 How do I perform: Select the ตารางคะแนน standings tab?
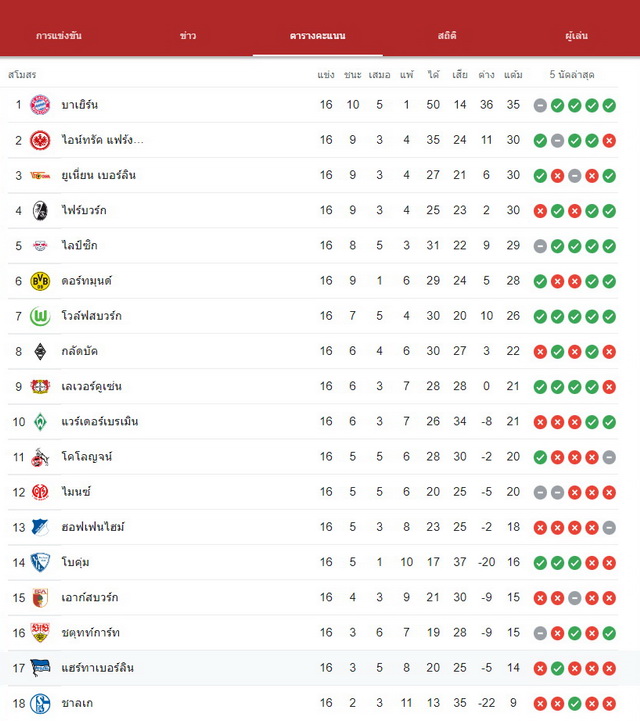(x=318, y=35)
